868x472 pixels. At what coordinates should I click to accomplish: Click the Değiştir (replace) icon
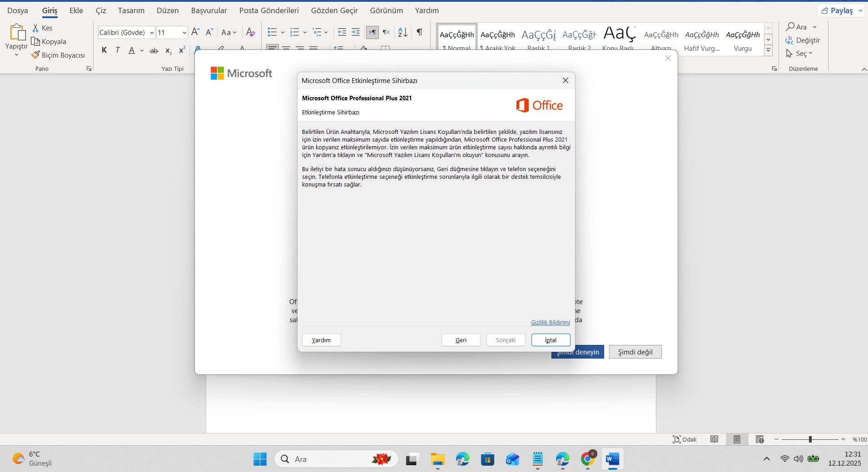789,40
